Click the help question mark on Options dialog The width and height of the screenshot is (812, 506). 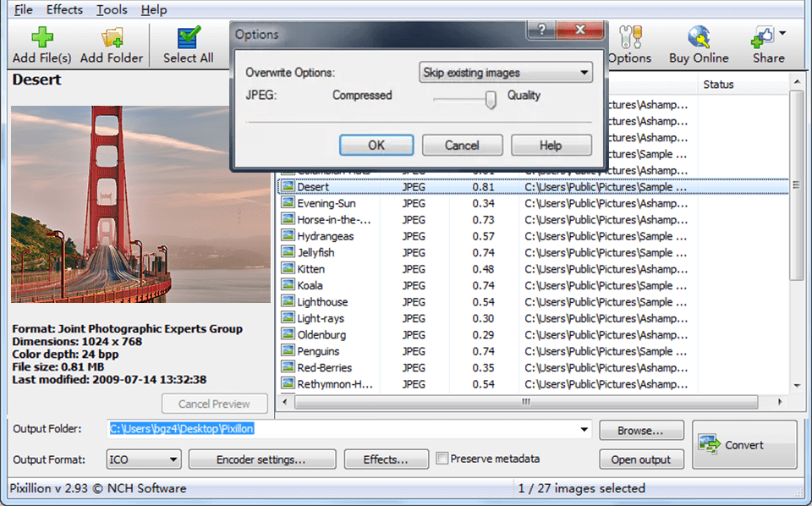540,28
